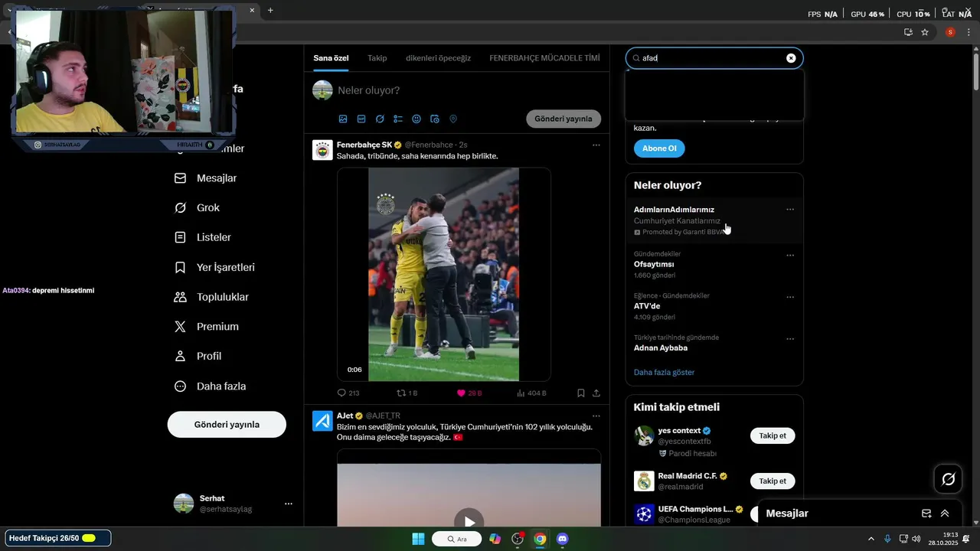980x551 pixels.
Task: Open Grok from the left sidebar
Action: pos(198,207)
